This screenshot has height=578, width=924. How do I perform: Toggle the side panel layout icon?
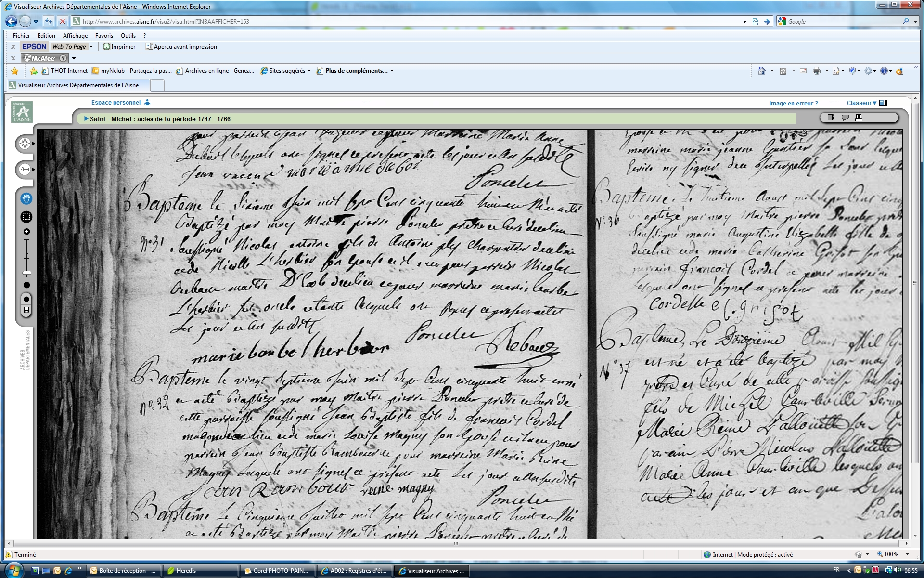[831, 118]
